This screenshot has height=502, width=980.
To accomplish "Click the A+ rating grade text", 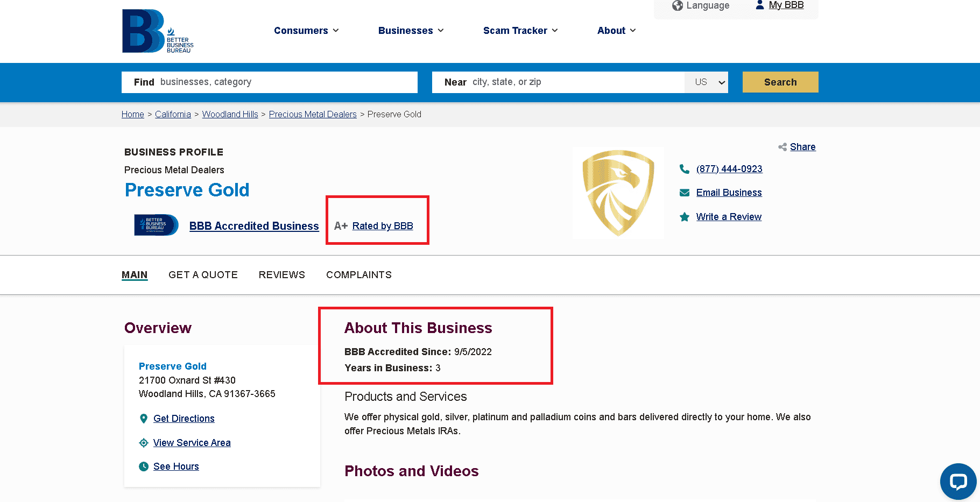I will (x=341, y=226).
